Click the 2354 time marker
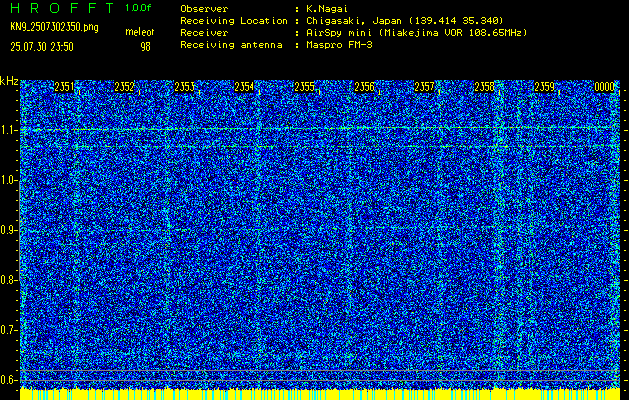629x400 pixels. [x=244, y=87]
